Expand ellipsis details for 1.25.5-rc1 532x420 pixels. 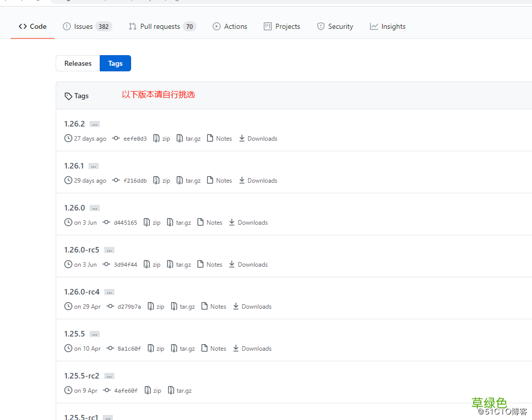108,417
